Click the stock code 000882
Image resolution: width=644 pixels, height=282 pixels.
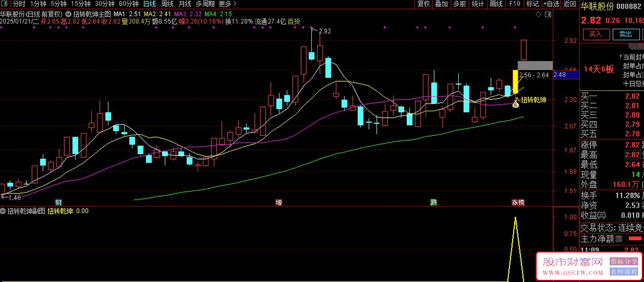(630, 6)
